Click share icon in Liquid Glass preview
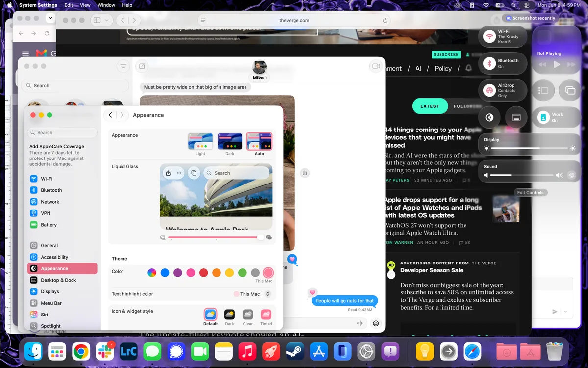 (168, 173)
